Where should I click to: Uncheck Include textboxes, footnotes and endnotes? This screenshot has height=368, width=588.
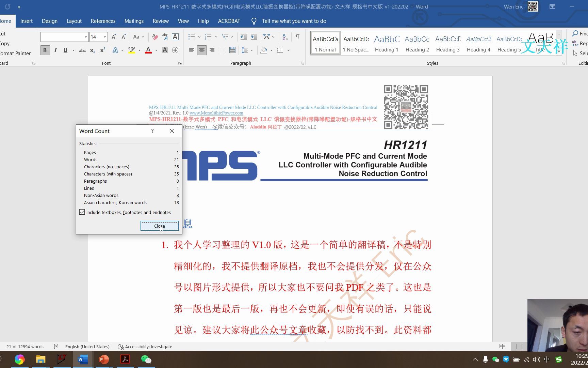82,212
